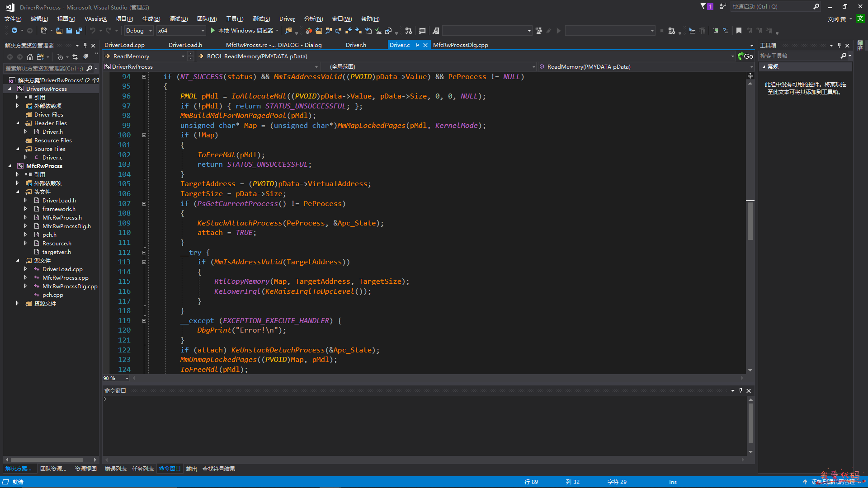Screen dimensions: 868x488
Task: Select MfcRwProcssDlg.cpp in Solution Explorer
Action: click(x=70, y=286)
